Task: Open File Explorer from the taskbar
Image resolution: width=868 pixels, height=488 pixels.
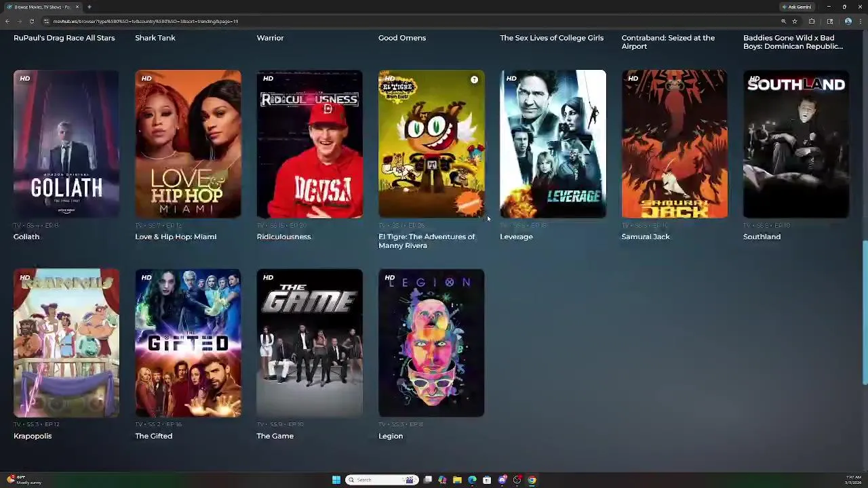Action: 457,480
